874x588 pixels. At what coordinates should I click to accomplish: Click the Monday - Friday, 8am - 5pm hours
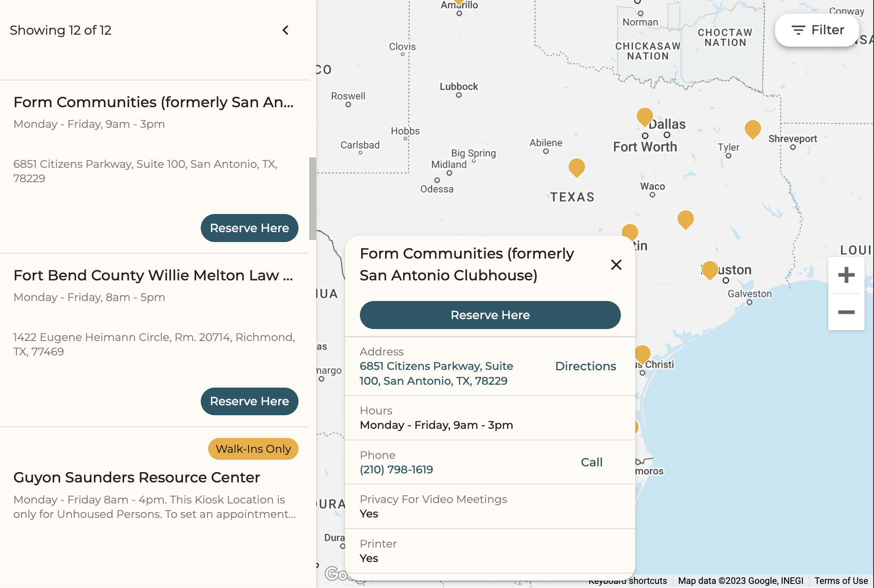[89, 297]
